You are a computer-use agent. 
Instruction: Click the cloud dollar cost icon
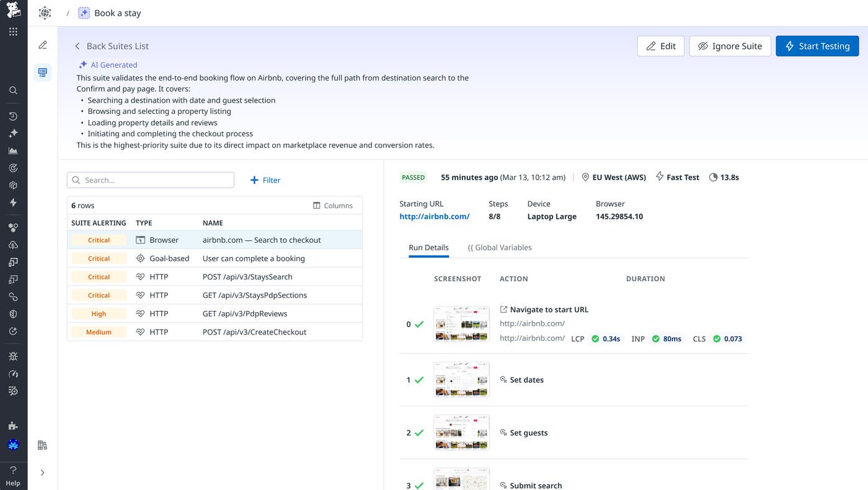pos(13,245)
